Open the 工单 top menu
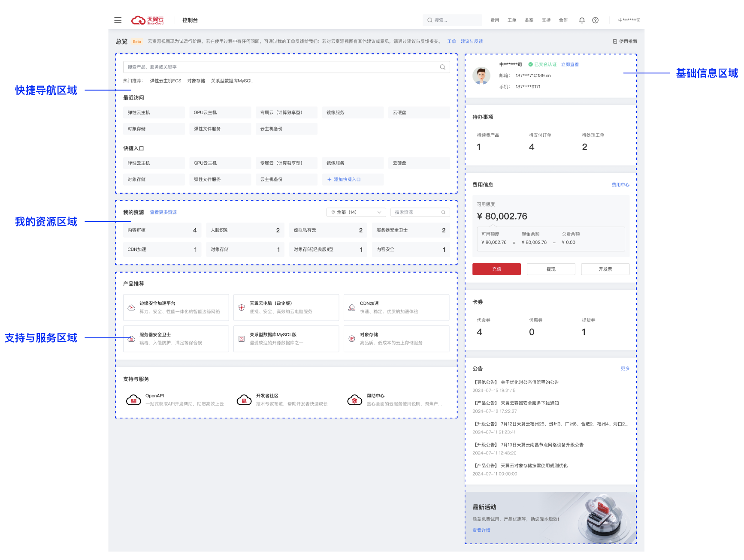 coord(512,20)
